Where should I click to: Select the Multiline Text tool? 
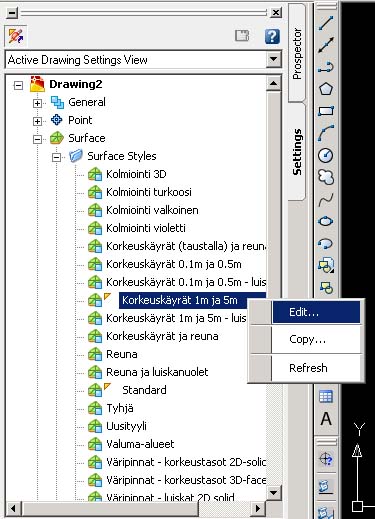point(326,419)
